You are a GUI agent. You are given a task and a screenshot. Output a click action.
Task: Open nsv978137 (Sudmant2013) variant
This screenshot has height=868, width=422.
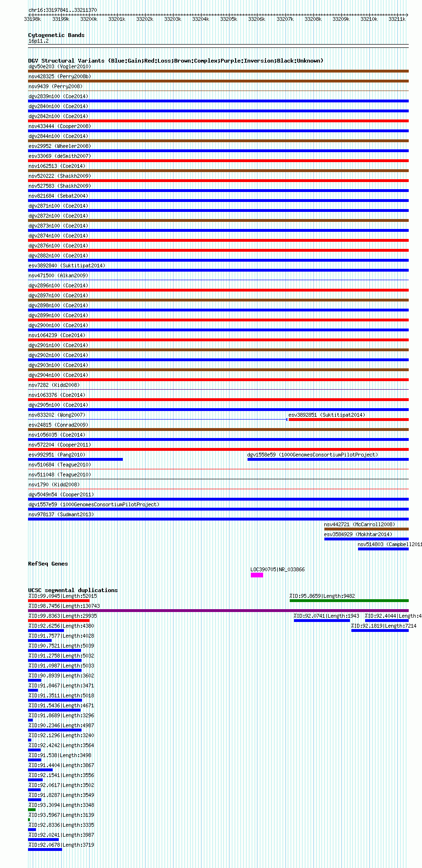point(61,514)
